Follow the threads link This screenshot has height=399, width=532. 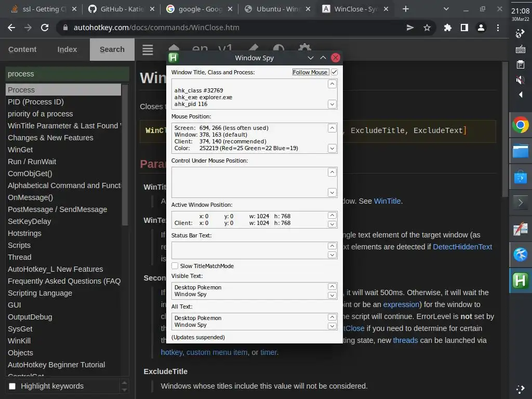pyautogui.click(x=405, y=340)
